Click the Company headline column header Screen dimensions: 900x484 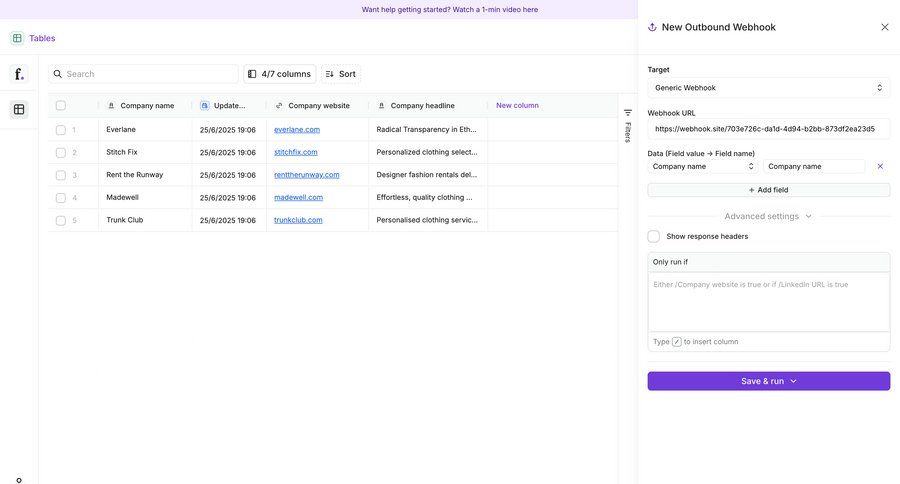(x=428, y=106)
